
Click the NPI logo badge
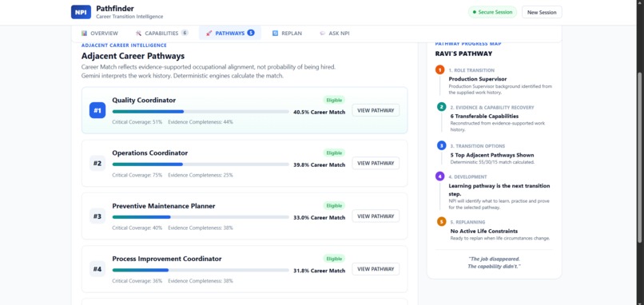(81, 12)
